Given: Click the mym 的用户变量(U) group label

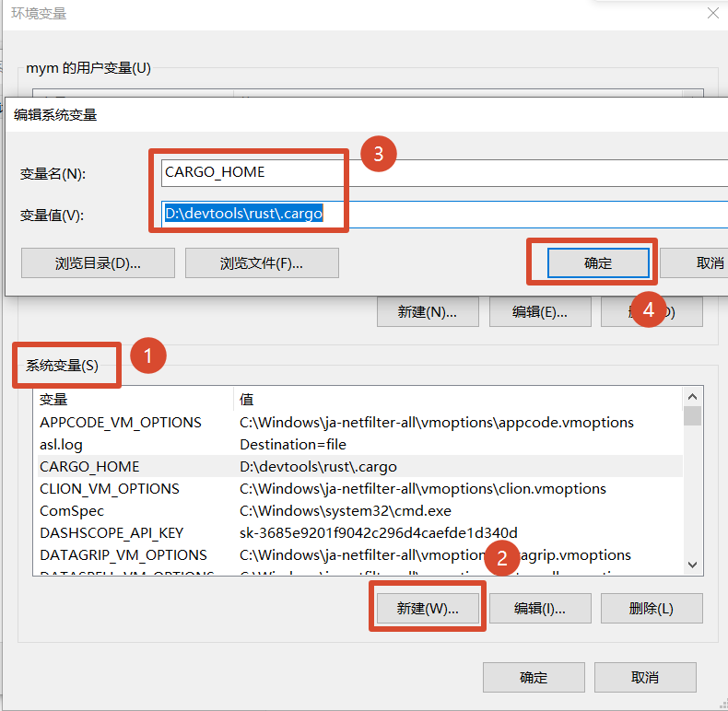Looking at the screenshot, I should point(88,68).
